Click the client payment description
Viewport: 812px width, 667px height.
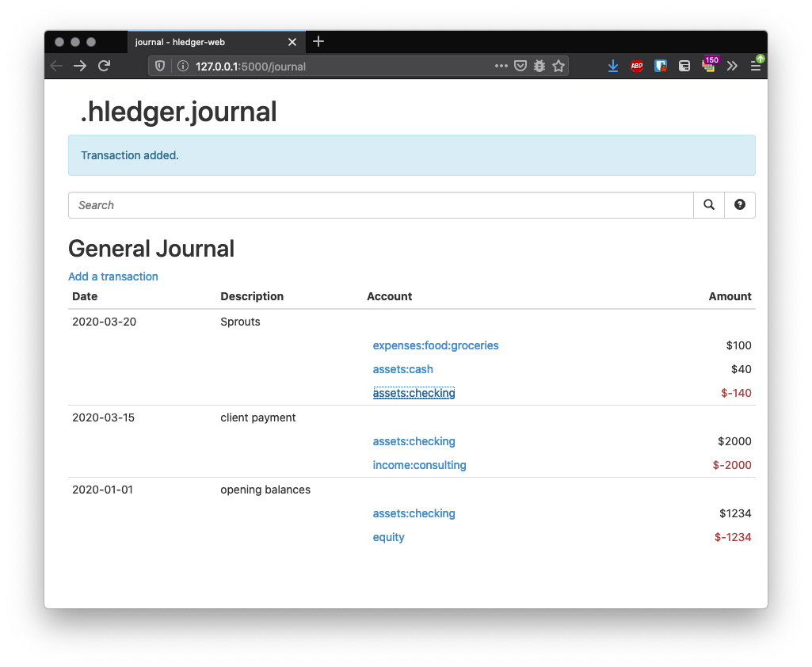click(258, 417)
